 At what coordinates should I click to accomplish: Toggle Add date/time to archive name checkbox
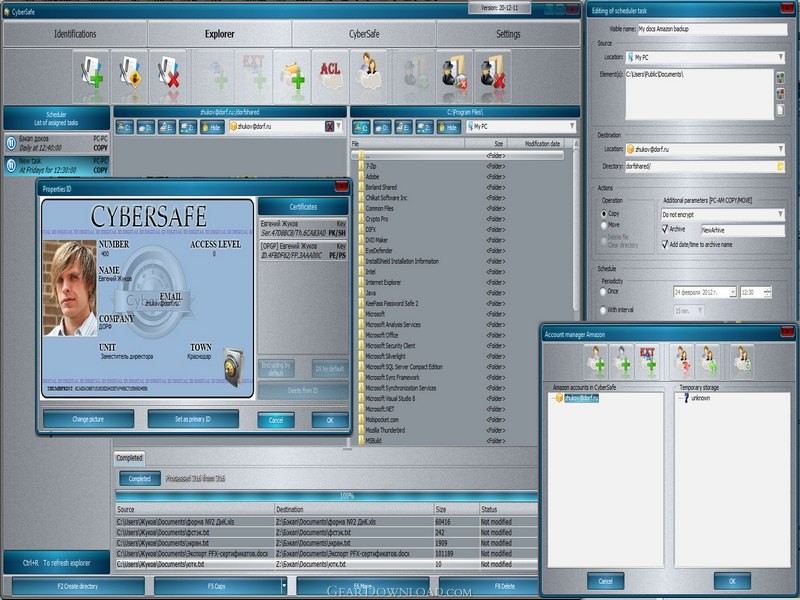coord(665,244)
